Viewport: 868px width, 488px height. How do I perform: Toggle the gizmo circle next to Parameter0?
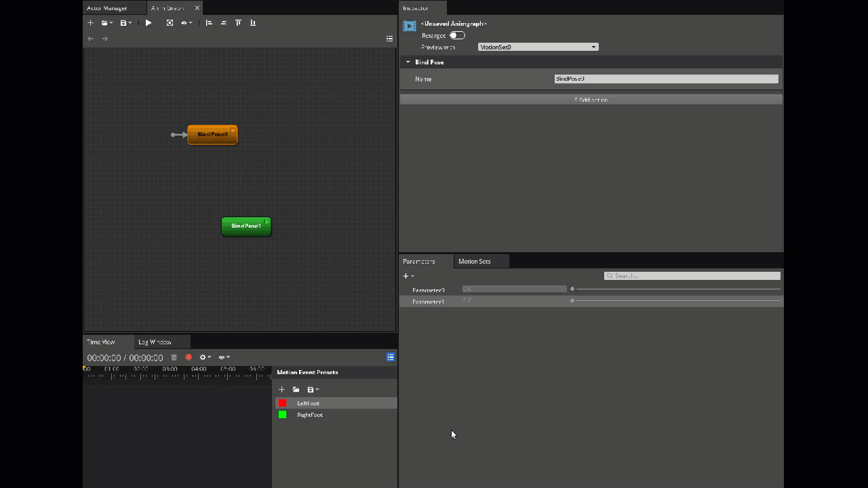pos(572,288)
